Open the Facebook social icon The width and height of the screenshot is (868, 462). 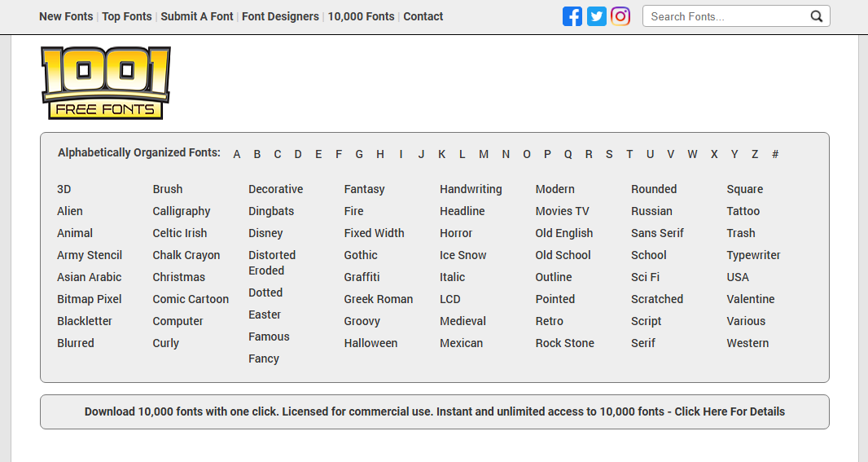click(x=572, y=16)
